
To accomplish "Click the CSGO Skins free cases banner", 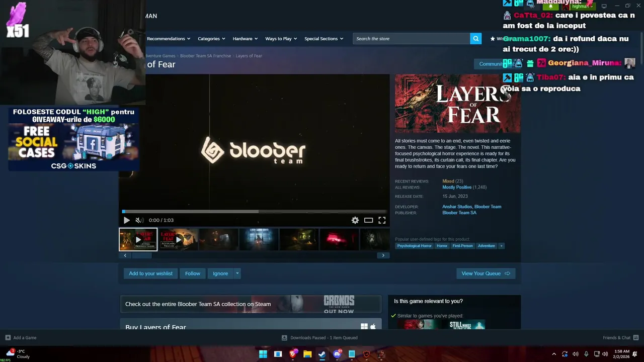I will [73, 139].
